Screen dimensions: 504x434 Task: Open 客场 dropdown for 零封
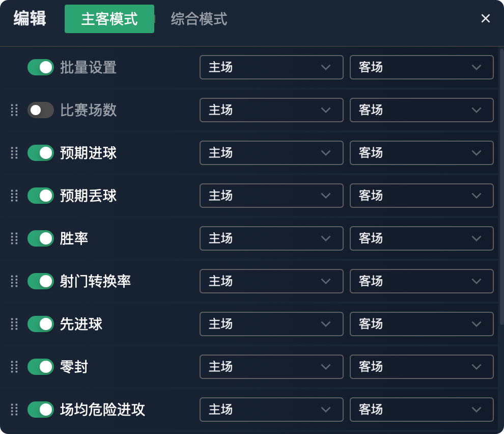tap(422, 367)
